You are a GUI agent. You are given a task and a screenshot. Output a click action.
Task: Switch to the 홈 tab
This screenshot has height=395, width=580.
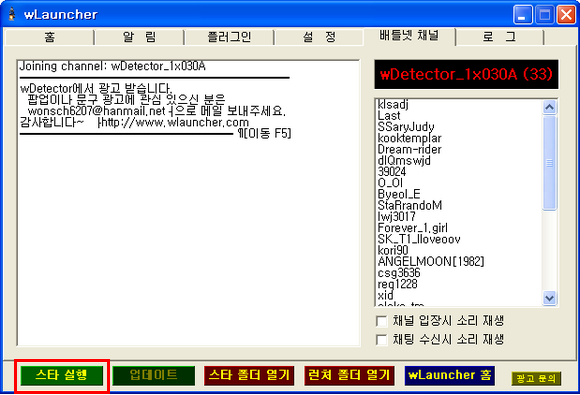[49, 37]
